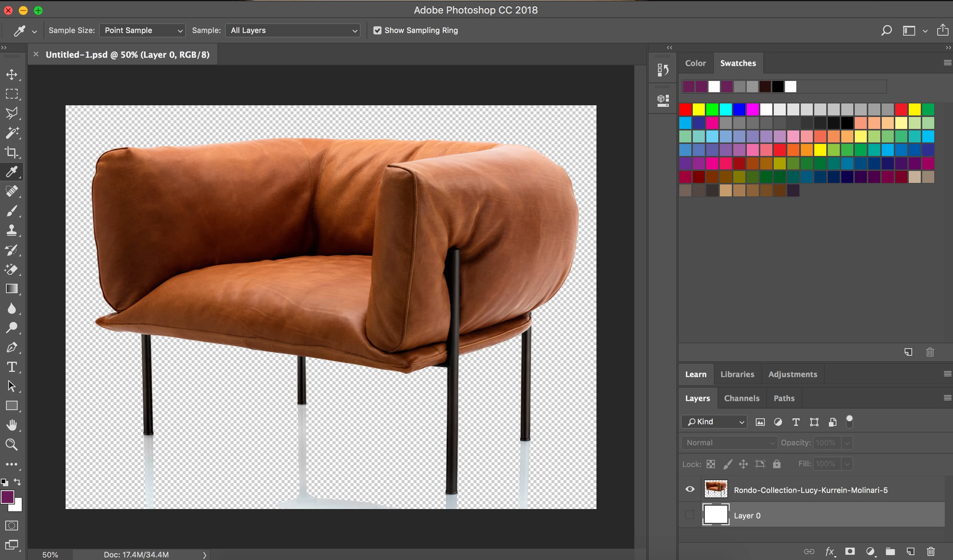The width and height of the screenshot is (953, 560).
Task: Hide the Rondo-Collection layer via eye icon
Action: click(x=689, y=489)
